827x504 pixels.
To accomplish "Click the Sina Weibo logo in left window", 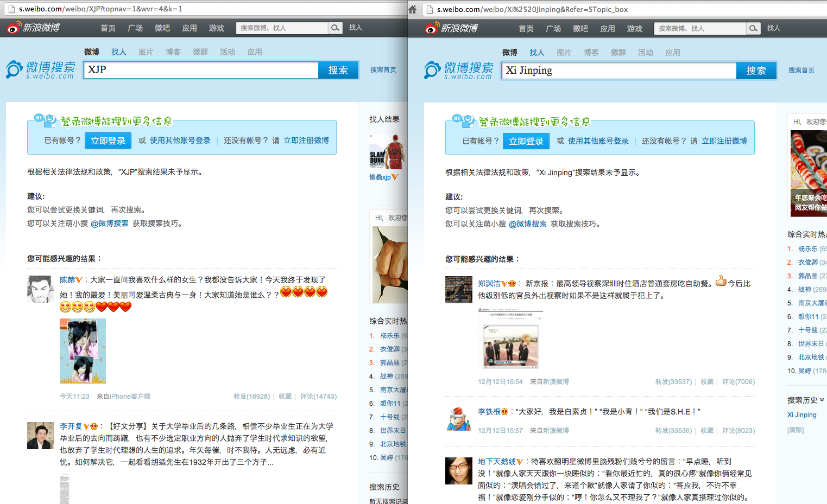I will [33, 28].
